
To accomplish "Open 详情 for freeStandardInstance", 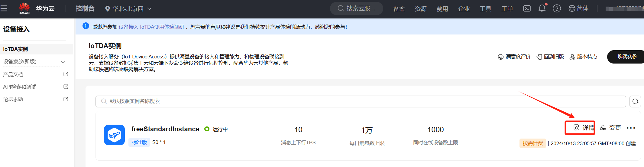I will (584, 128).
